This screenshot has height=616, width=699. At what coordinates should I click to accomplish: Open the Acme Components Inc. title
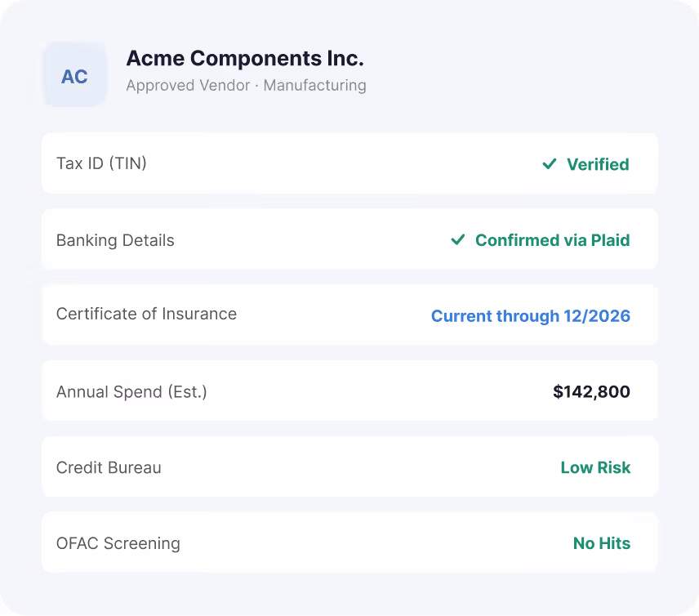(245, 59)
